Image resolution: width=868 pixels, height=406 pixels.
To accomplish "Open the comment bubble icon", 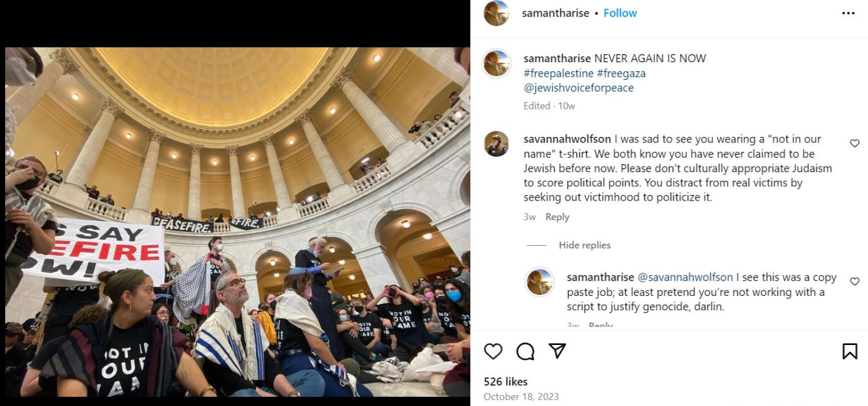I will 525,351.
